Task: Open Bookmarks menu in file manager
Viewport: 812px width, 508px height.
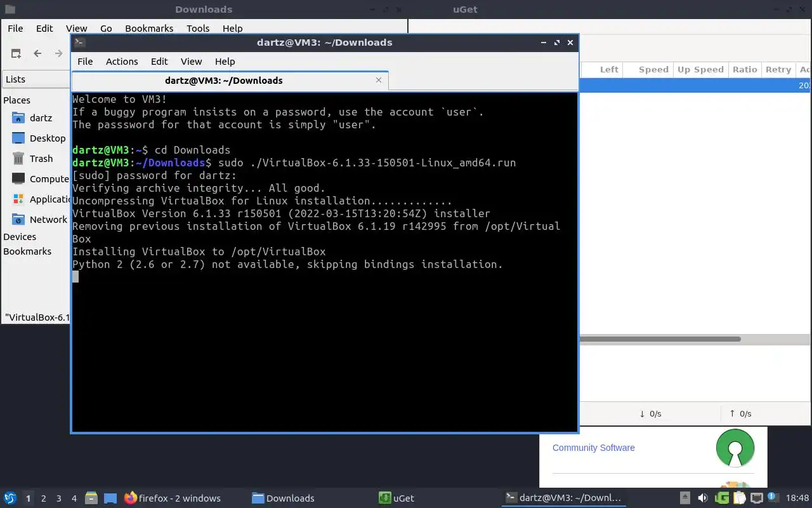Action: [149, 29]
